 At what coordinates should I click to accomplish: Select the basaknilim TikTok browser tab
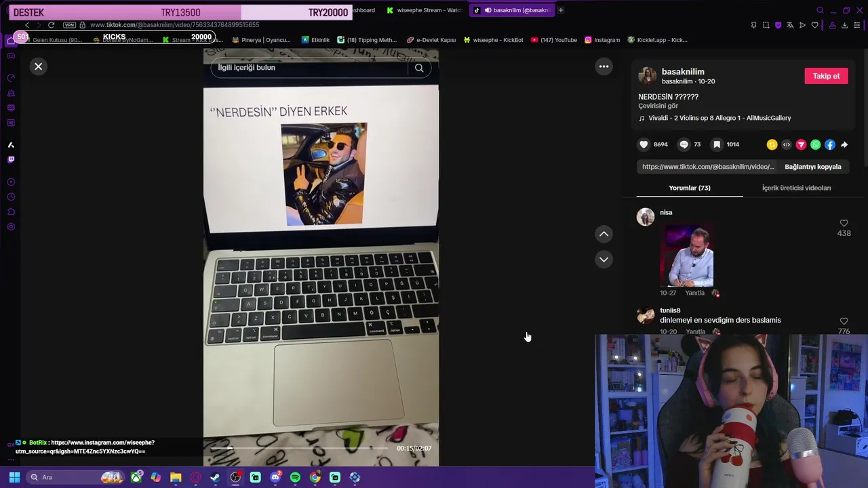point(512,10)
